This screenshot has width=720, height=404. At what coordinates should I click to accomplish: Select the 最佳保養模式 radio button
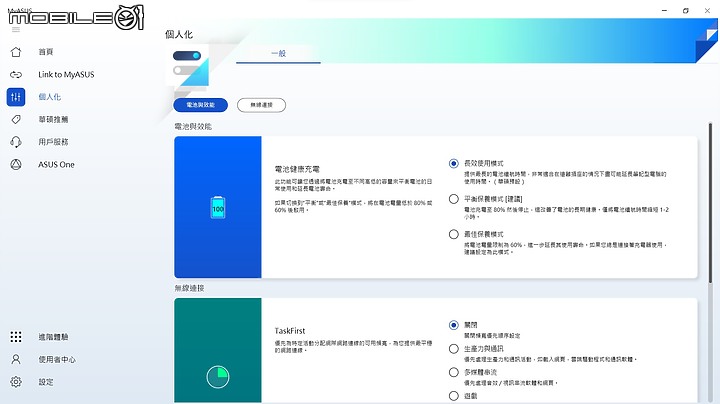coord(454,234)
